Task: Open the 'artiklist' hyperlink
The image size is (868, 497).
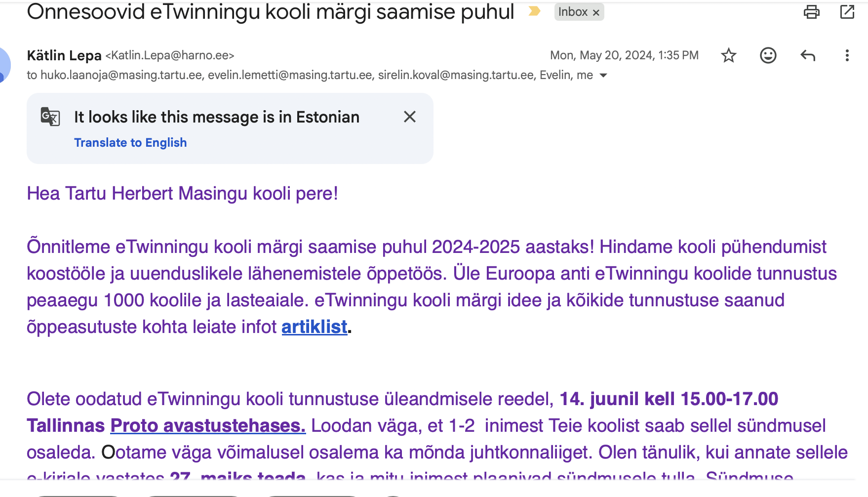Action: click(x=315, y=327)
